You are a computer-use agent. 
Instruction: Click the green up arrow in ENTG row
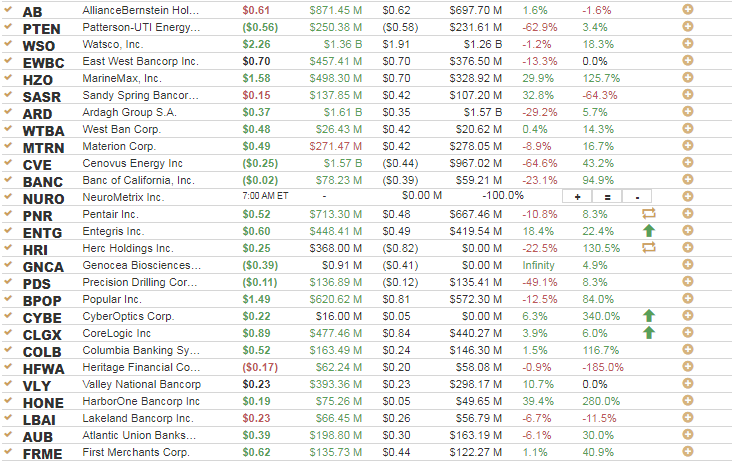[x=649, y=230]
